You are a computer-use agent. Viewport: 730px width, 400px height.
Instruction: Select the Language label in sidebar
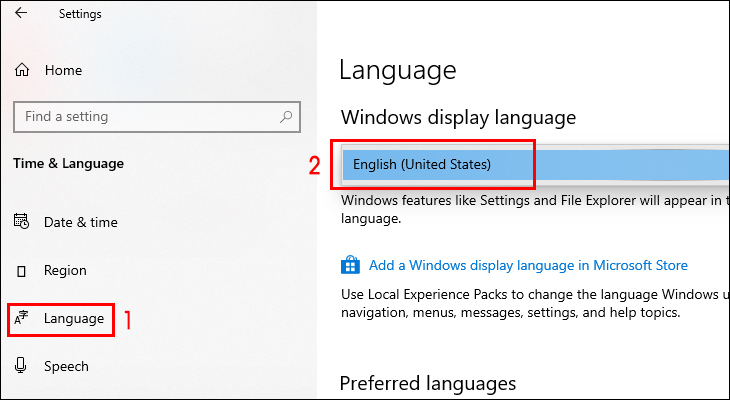click(74, 319)
